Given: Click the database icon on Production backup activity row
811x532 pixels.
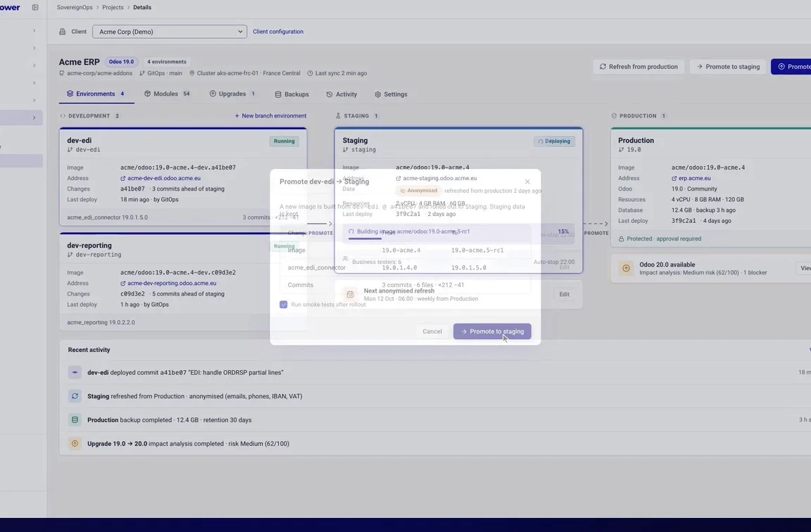Looking at the screenshot, I should click(x=75, y=420).
